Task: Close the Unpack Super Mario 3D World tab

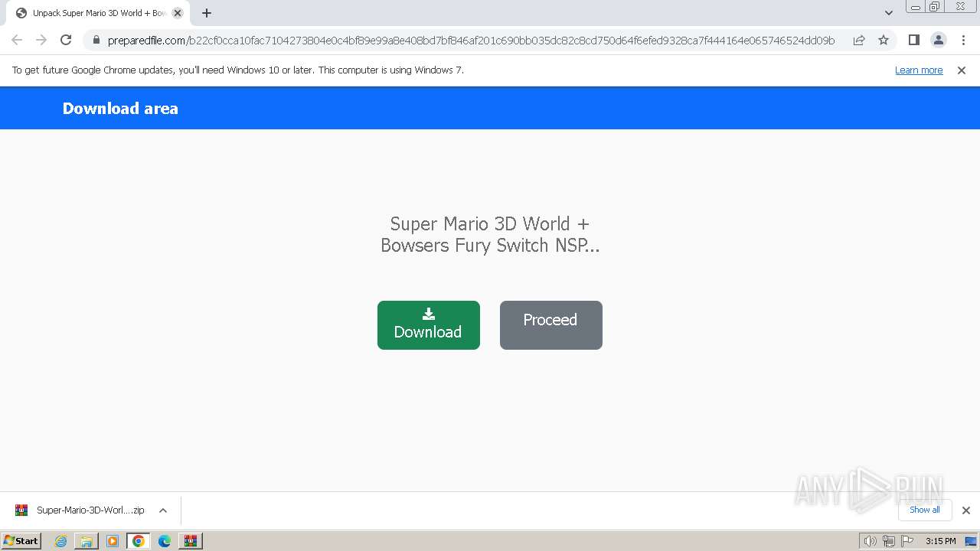Action: [x=178, y=13]
